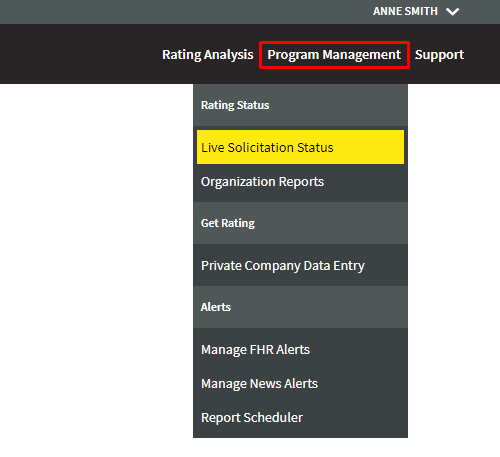Open Organization Reports

pyautogui.click(x=300, y=182)
